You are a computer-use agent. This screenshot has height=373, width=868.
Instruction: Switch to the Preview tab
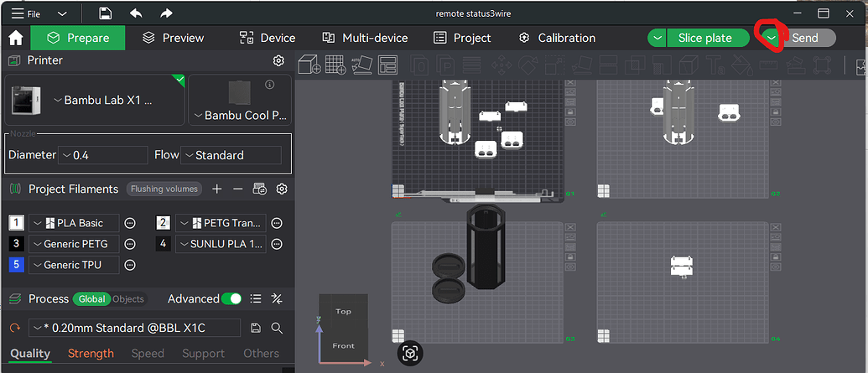pyautogui.click(x=174, y=38)
